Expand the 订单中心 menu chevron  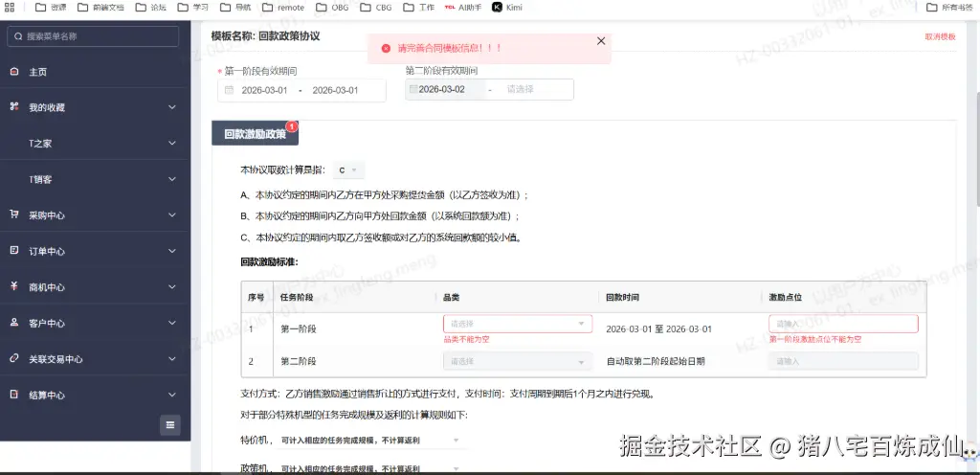(x=172, y=251)
